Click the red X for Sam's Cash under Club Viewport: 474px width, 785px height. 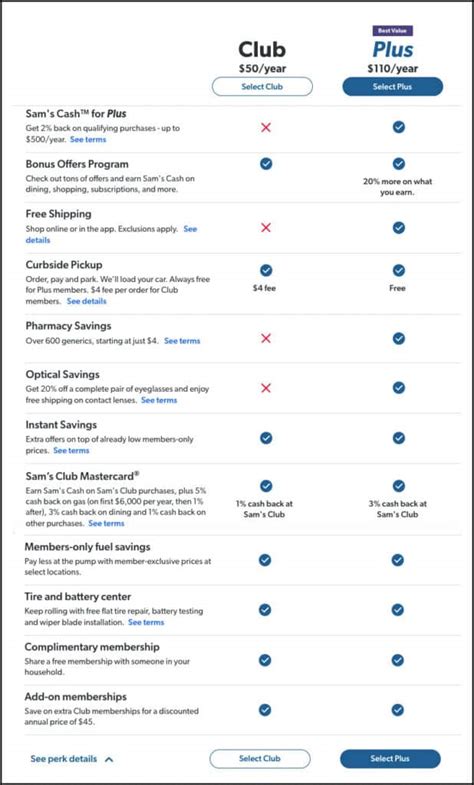266,127
